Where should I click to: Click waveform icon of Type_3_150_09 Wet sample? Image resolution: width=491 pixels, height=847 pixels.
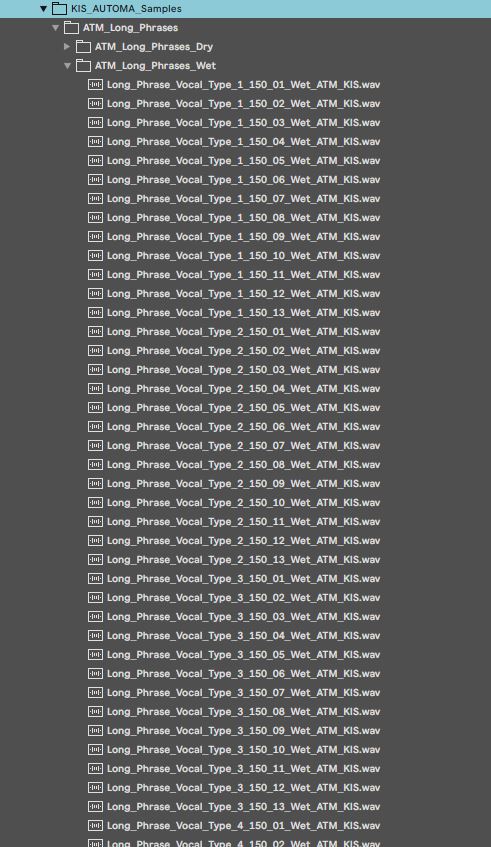tap(95, 730)
